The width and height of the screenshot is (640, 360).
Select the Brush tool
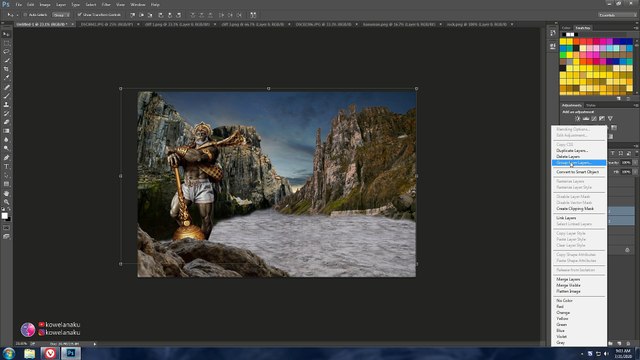6,96
